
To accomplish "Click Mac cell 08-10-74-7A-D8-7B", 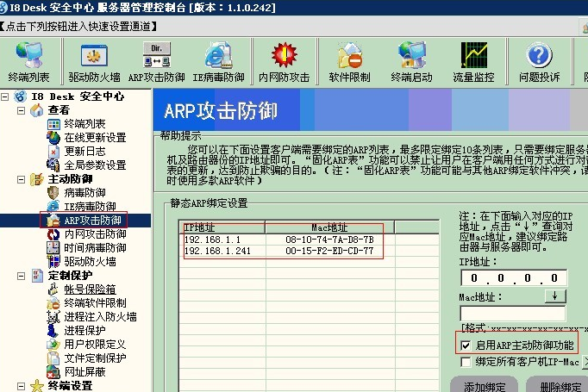I will [329, 240].
